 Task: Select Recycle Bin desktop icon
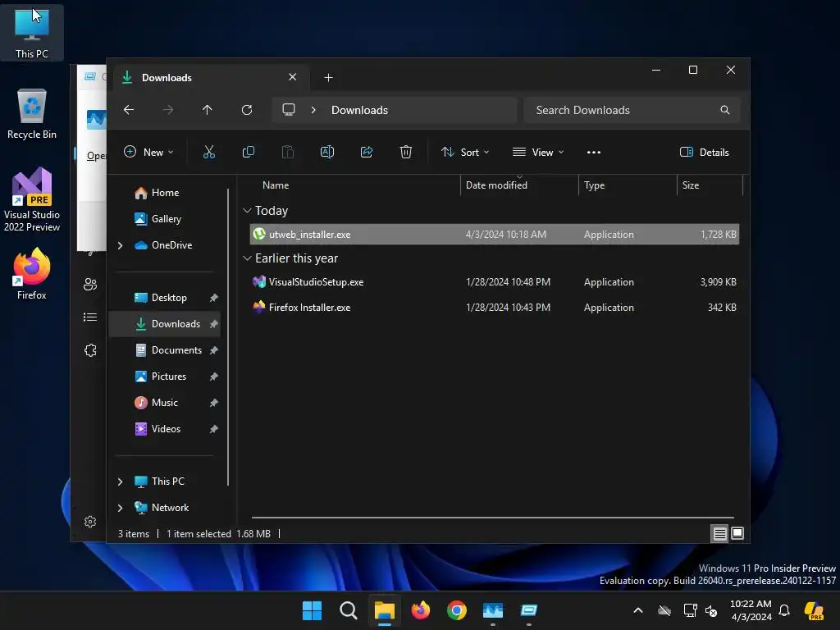32,114
